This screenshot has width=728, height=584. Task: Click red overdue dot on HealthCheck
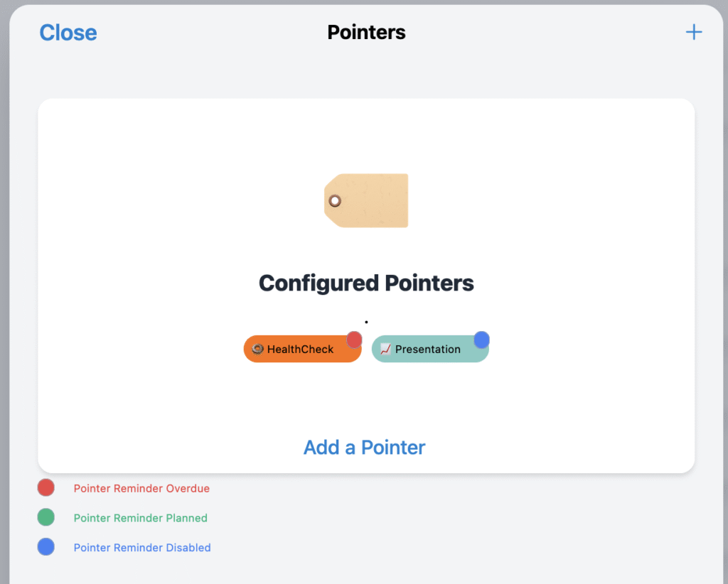[x=354, y=340]
